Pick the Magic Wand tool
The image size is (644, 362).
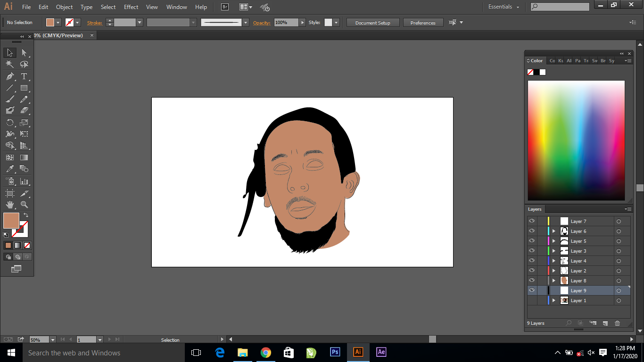coord(10,65)
